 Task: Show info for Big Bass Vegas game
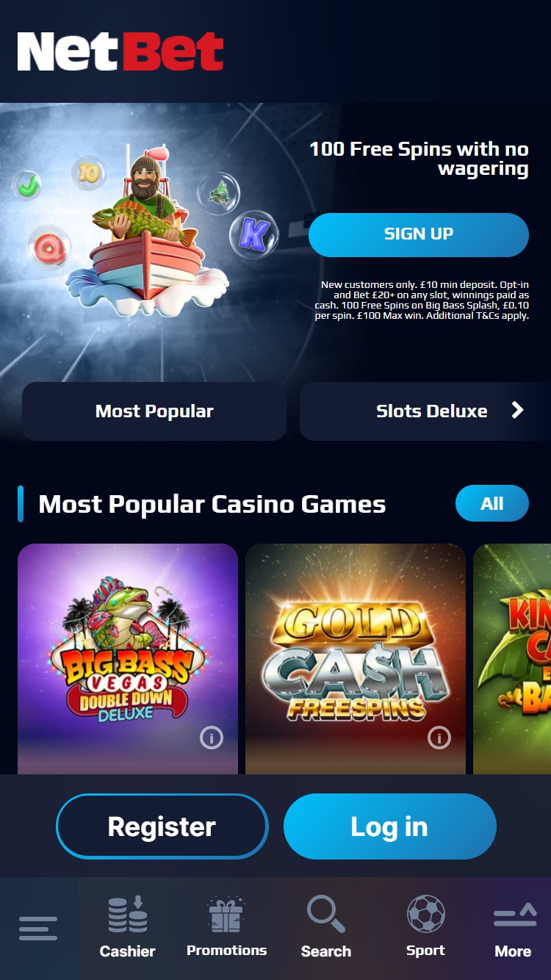[212, 738]
